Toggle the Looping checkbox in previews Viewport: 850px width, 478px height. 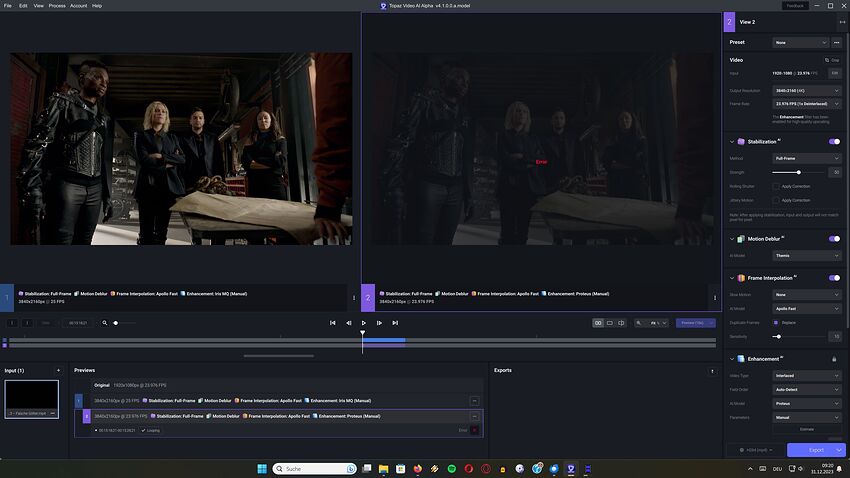(144, 431)
